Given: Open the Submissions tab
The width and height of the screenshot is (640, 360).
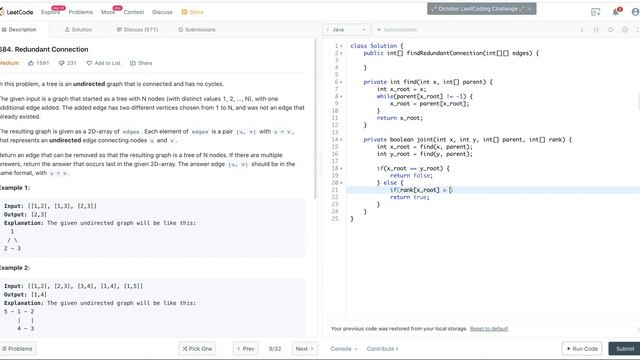Looking at the screenshot, I should click(x=197, y=30).
